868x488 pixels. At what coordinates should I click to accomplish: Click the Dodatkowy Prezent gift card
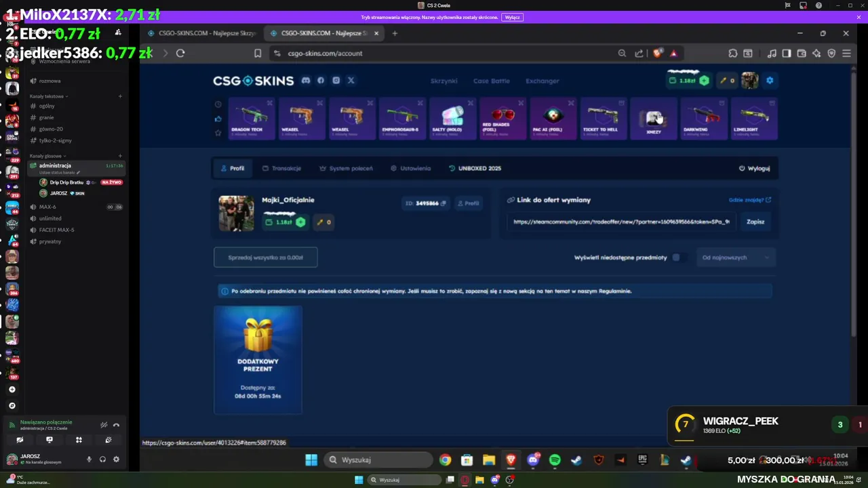point(258,359)
